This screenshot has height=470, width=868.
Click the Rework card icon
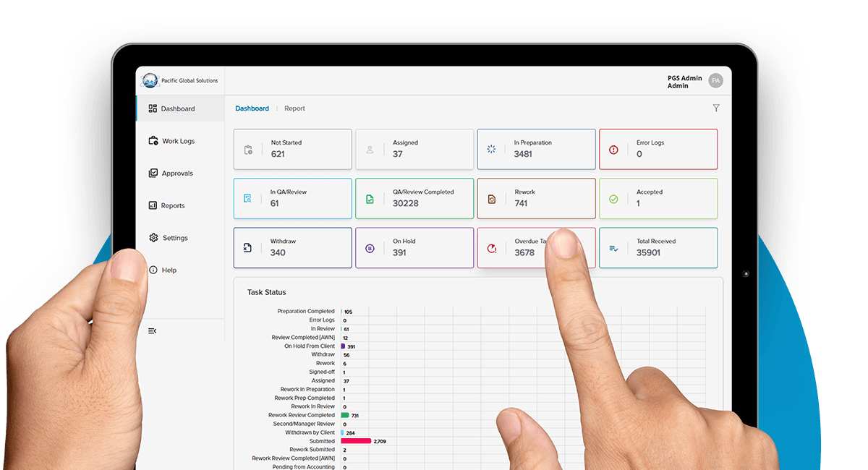point(492,199)
